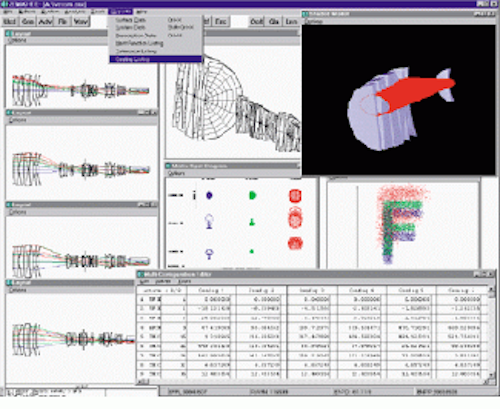
Task: Click the Adv toolbar button
Action: point(45,22)
